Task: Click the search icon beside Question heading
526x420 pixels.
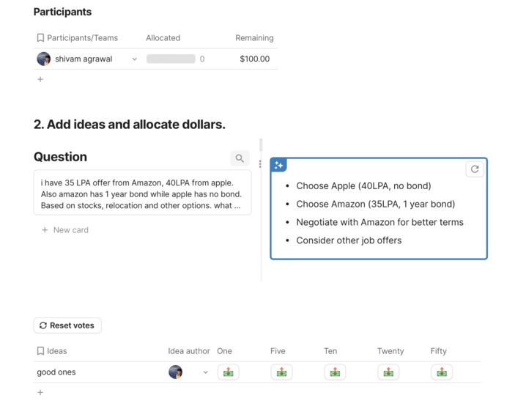Action: click(x=240, y=158)
